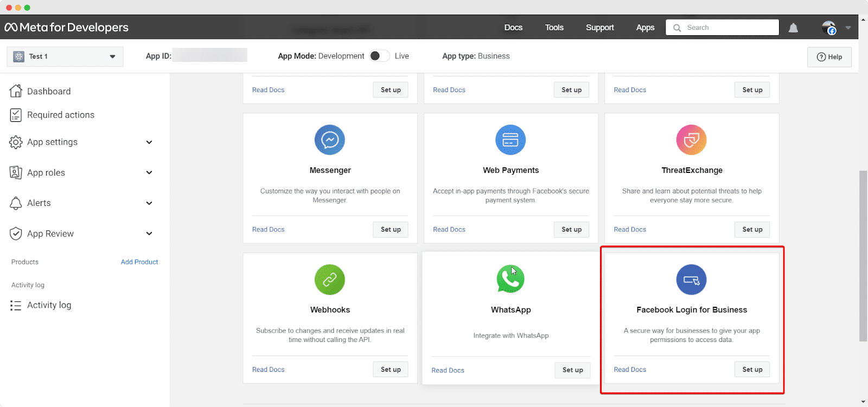Click the 'App type: Business' label
Viewport: 868px width, 407px height.
point(476,56)
